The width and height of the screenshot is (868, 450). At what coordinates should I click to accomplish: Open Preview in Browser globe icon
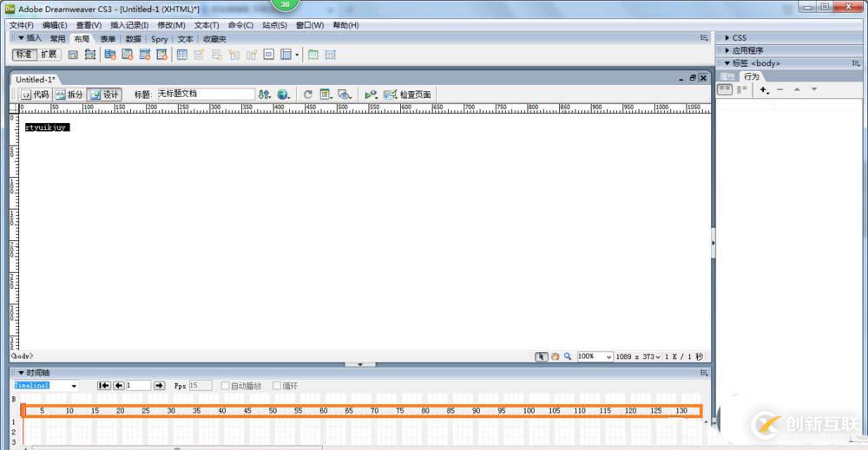[284, 95]
